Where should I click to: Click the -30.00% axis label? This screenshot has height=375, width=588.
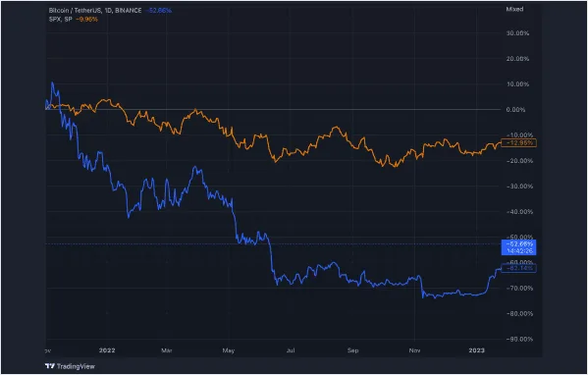point(518,187)
